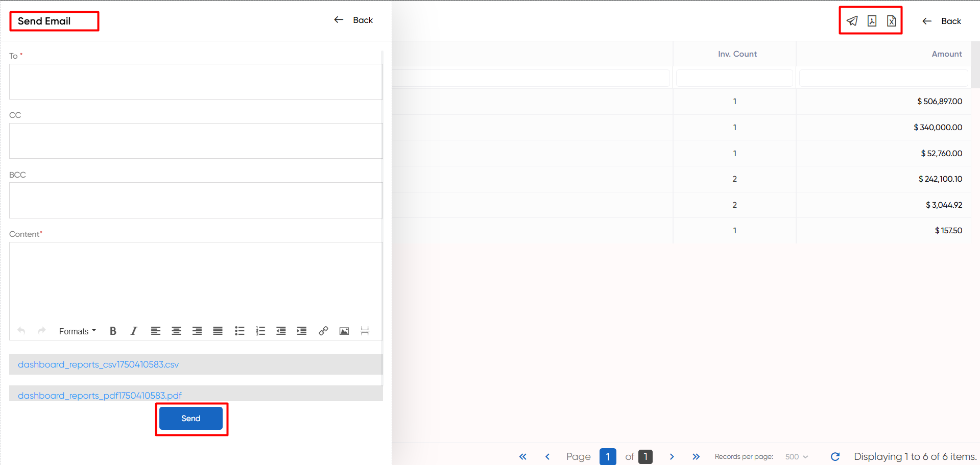Insert image in editor
980x465 pixels.
[344, 331]
